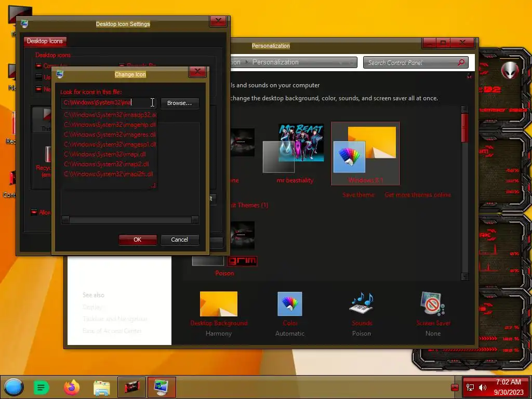Click the Browse... button
The height and width of the screenshot is (399, 532).
pyautogui.click(x=179, y=103)
